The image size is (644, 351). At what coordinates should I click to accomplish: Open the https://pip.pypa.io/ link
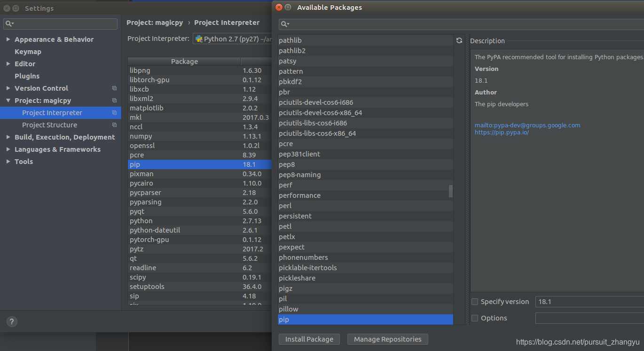pos(502,133)
